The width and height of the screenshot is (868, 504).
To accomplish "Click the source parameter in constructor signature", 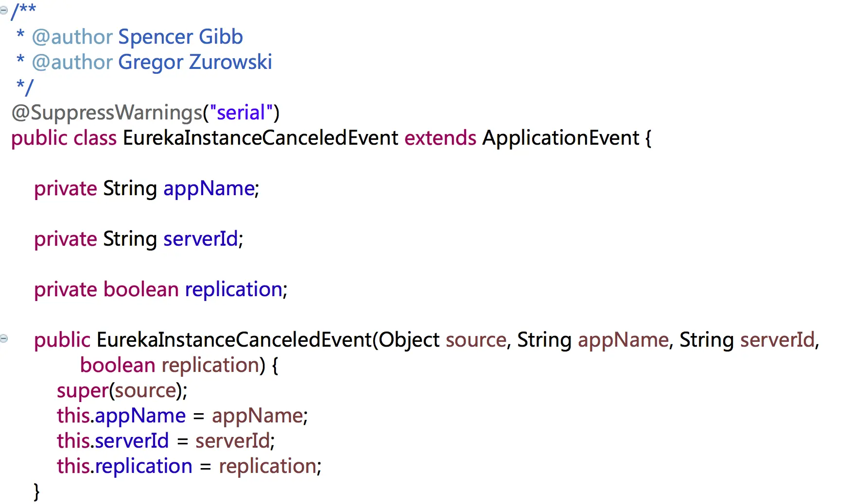I will tap(476, 340).
